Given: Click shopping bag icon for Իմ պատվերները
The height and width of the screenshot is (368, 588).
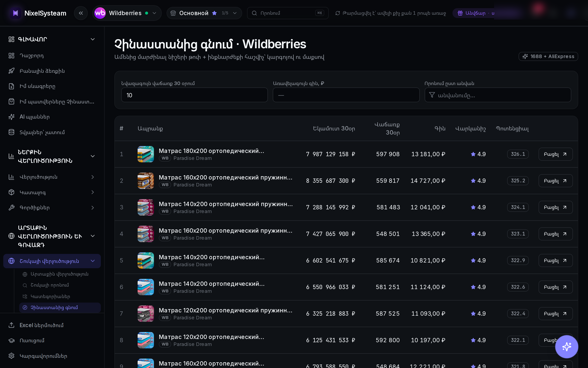Looking at the screenshot, I should coord(11,101).
